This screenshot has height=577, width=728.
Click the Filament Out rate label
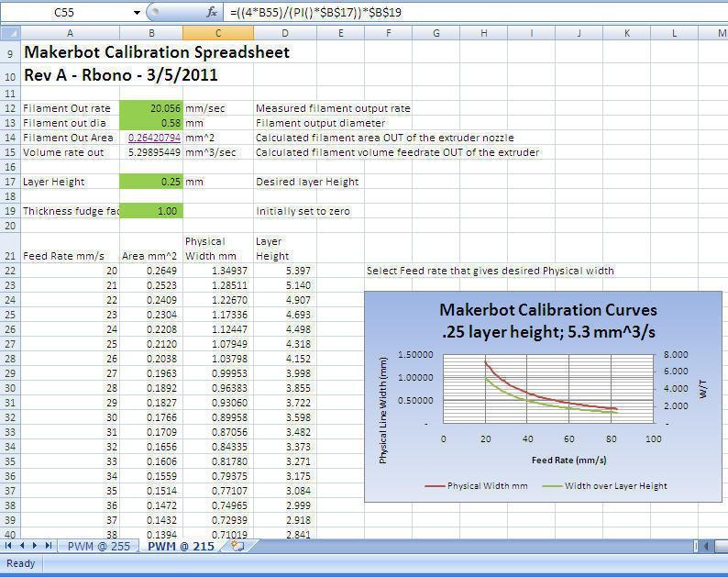click(67, 108)
